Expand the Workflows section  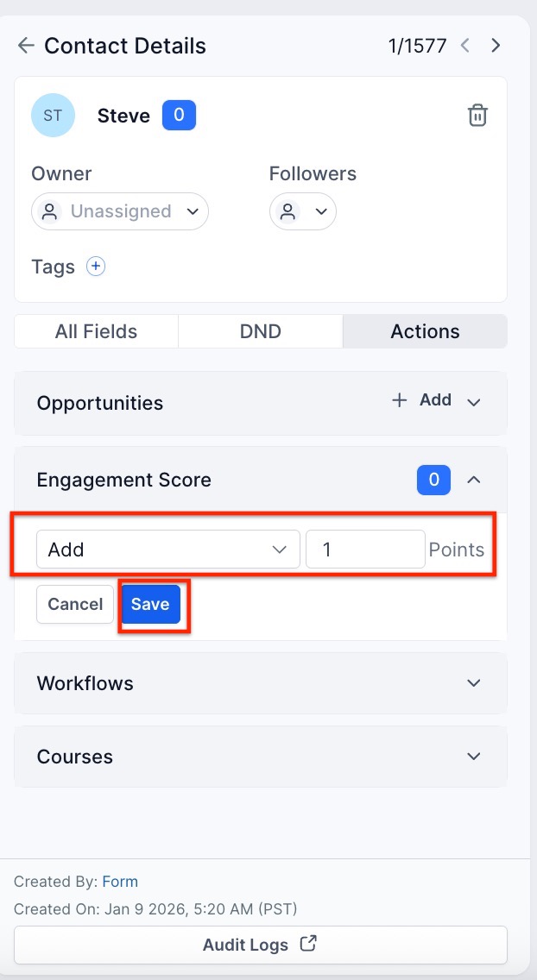pos(473,683)
